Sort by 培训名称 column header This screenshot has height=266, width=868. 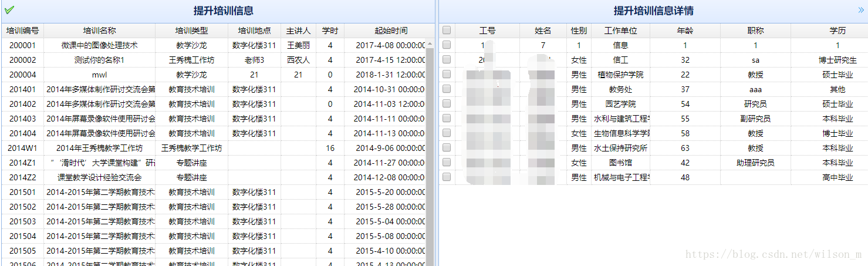click(99, 31)
